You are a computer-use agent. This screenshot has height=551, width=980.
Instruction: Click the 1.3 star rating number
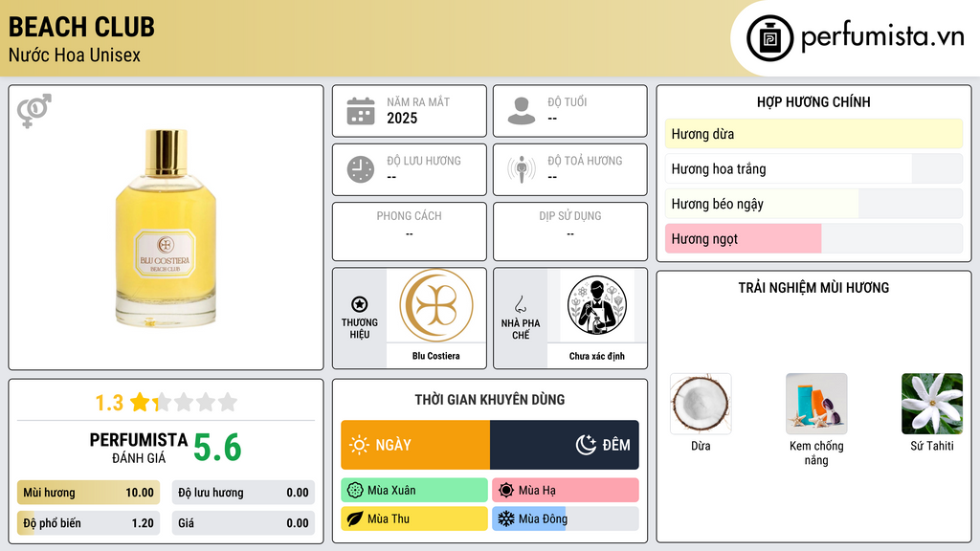click(109, 403)
